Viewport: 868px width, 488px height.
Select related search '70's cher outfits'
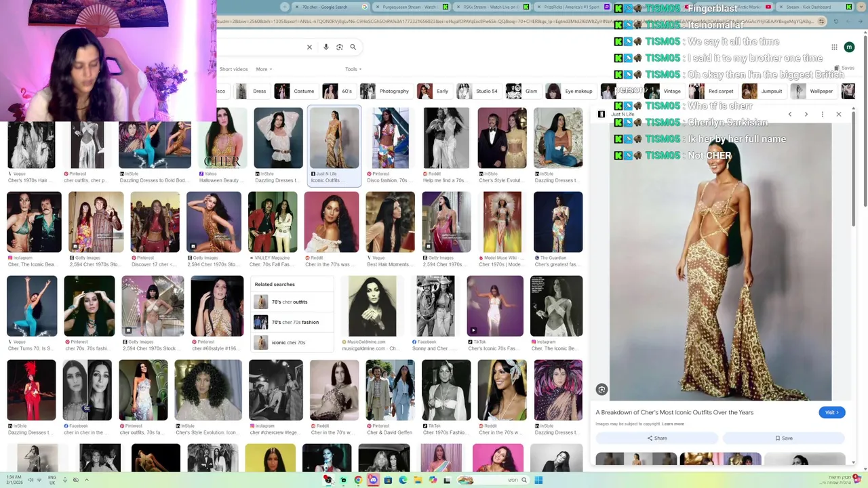coord(291,302)
